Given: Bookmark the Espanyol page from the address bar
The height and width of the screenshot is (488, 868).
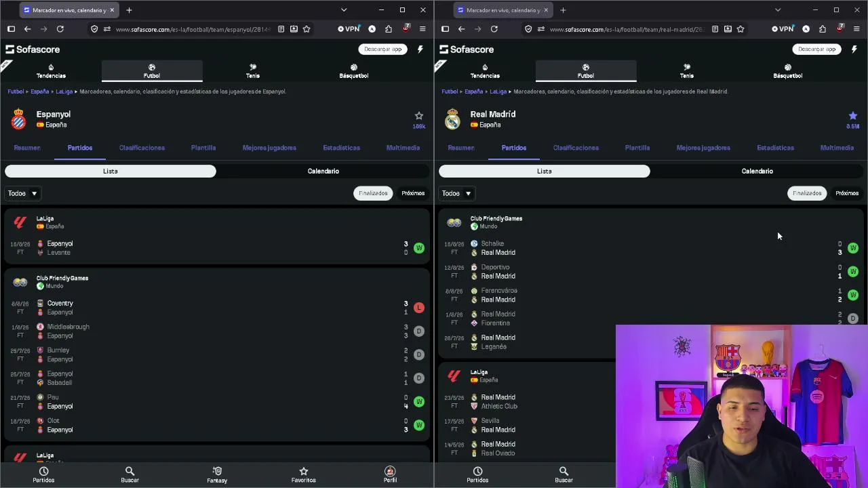Looking at the screenshot, I should click(x=307, y=29).
